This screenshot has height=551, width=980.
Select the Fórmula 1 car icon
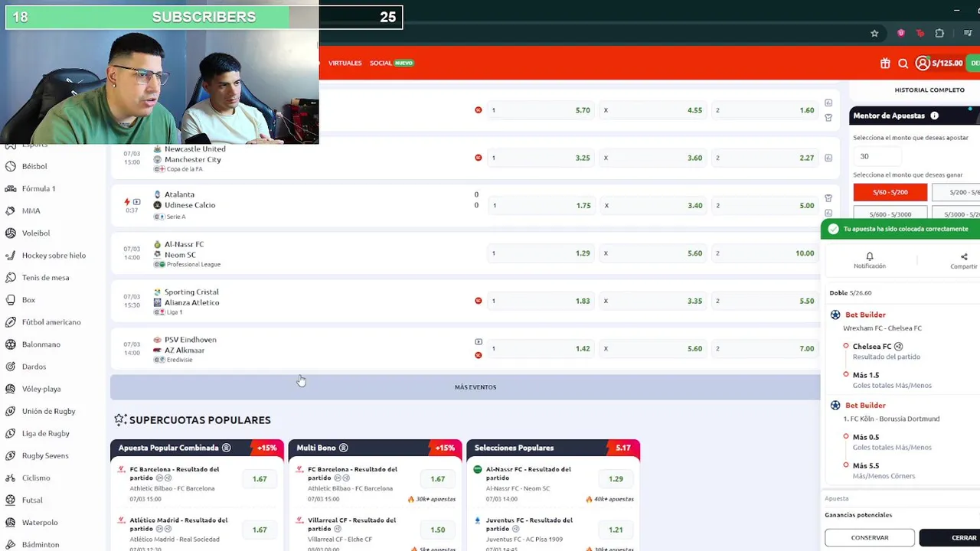10,188
